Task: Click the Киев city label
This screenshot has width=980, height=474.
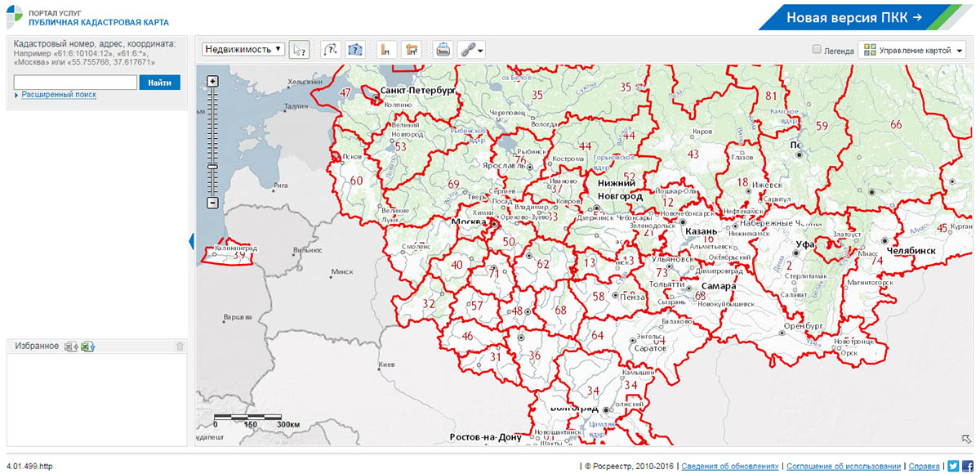Action: click(387, 364)
